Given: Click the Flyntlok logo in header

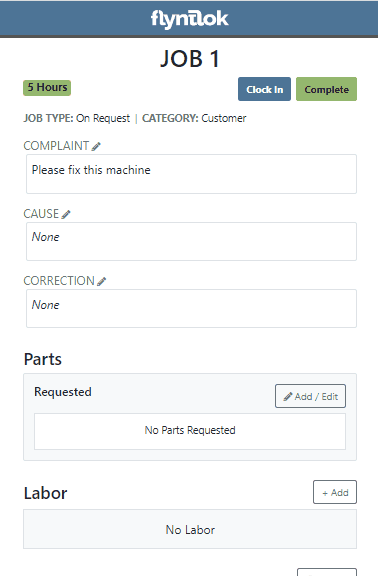Looking at the screenshot, I should [190, 19].
